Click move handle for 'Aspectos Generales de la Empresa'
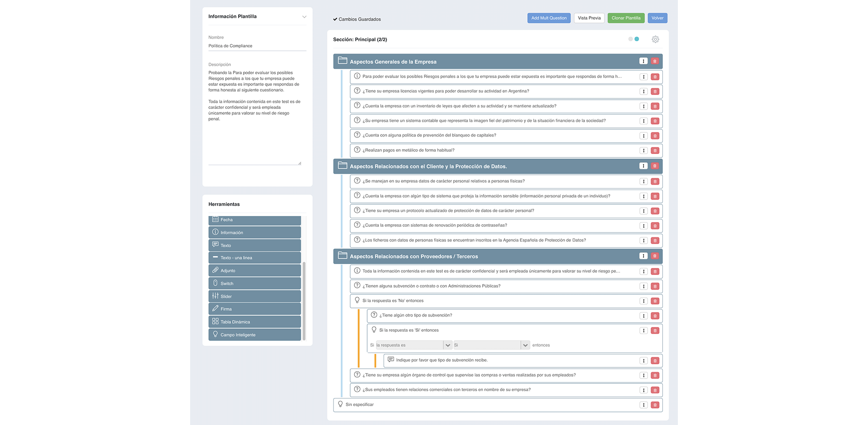The width and height of the screenshot is (868, 425). [643, 61]
